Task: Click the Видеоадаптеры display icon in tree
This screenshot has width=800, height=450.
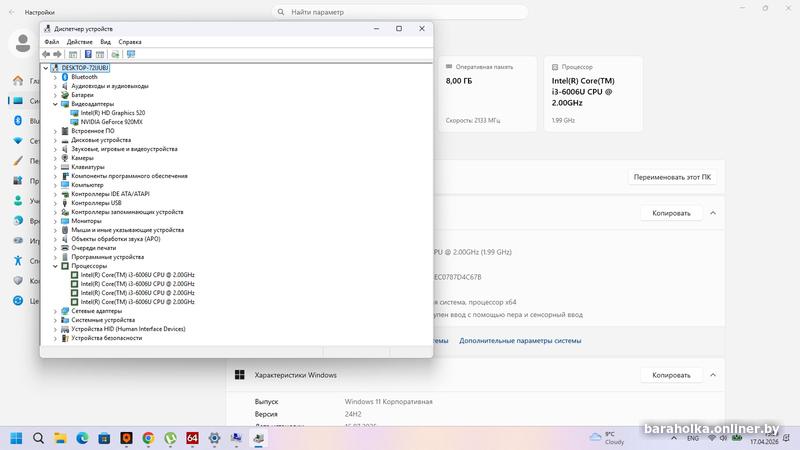Action: click(65, 104)
